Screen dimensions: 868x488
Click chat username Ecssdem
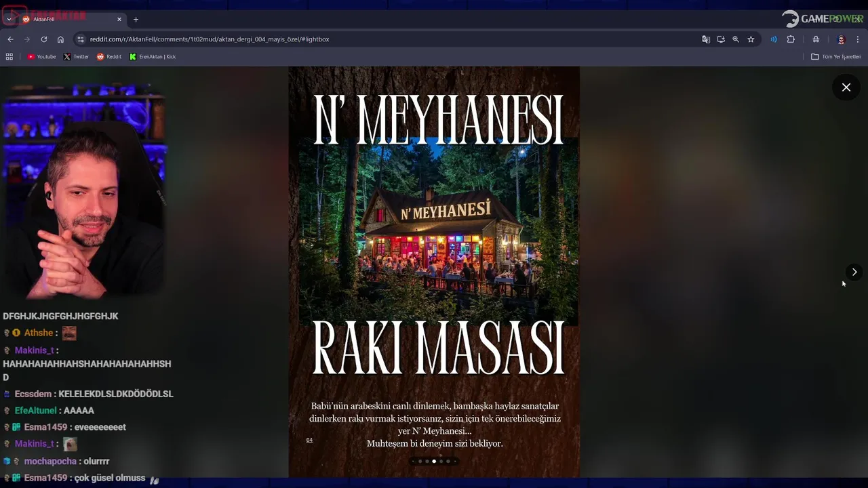click(x=34, y=394)
